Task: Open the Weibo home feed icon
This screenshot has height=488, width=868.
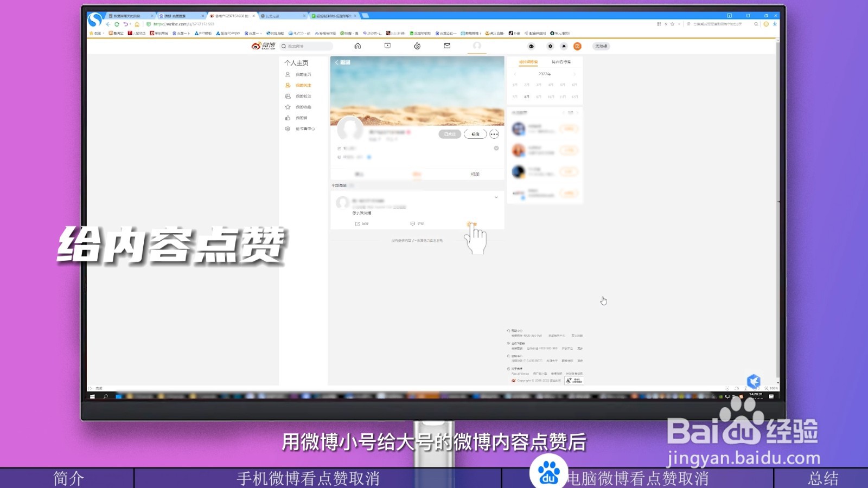Action: (358, 46)
